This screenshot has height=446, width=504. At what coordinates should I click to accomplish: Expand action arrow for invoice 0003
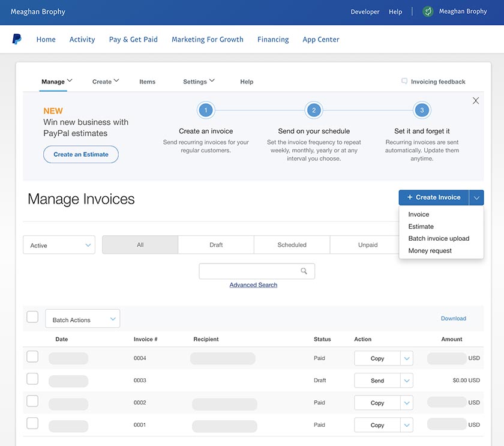pos(407,381)
